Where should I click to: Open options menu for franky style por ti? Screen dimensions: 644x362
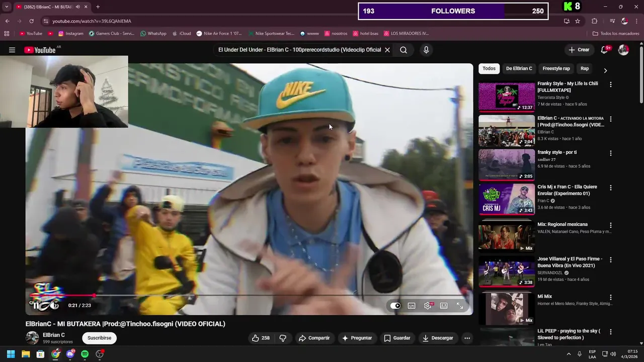click(611, 153)
